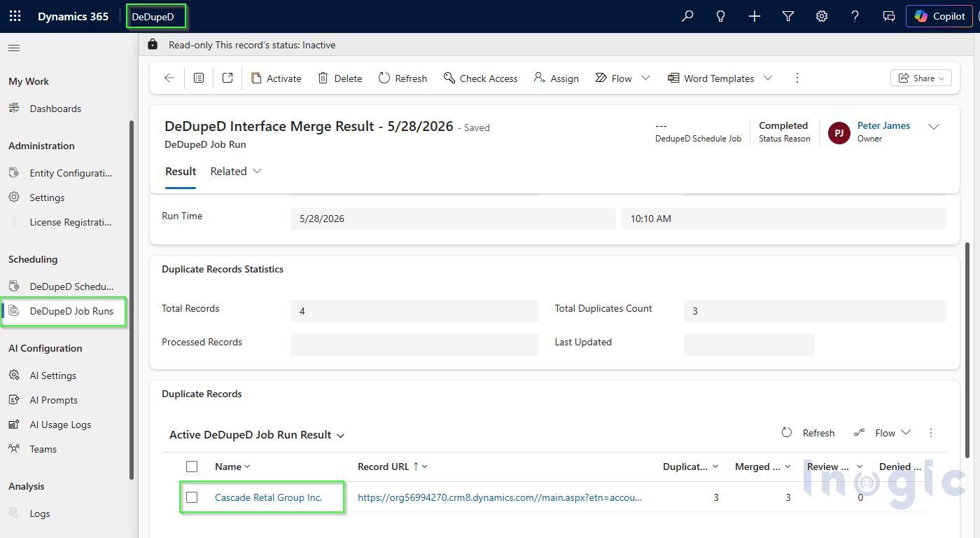
Task: Click the Flow command bar button
Action: 613,78
